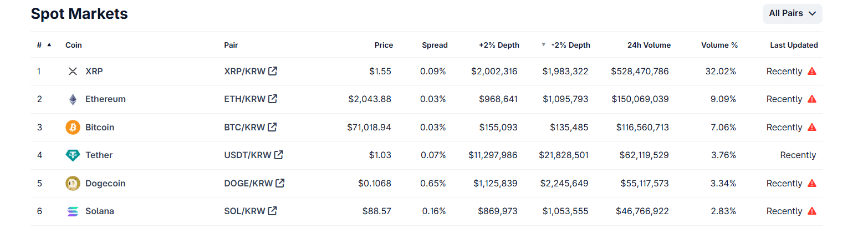Click the Dogecoin logo icon
The width and height of the screenshot is (868, 228).
click(x=73, y=184)
